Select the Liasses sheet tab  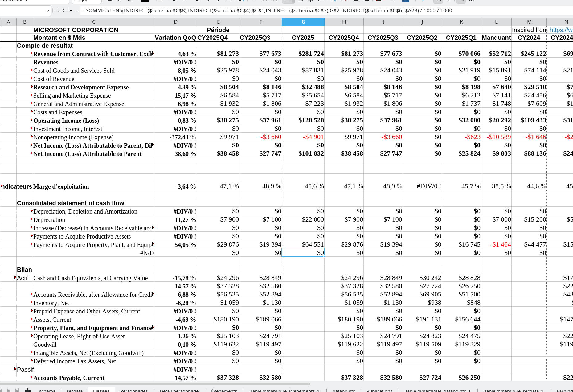(101, 390)
